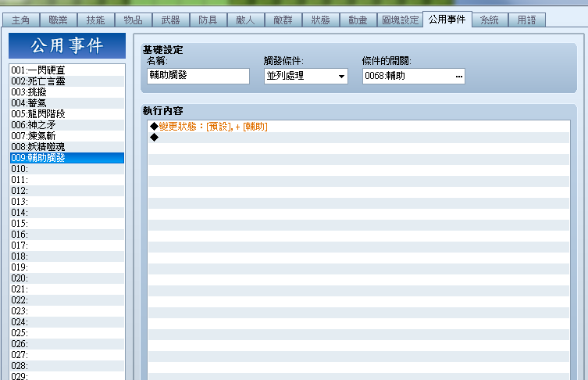The height and width of the screenshot is (380, 588).
Task: Select empty event slot 020
Action: click(67, 278)
